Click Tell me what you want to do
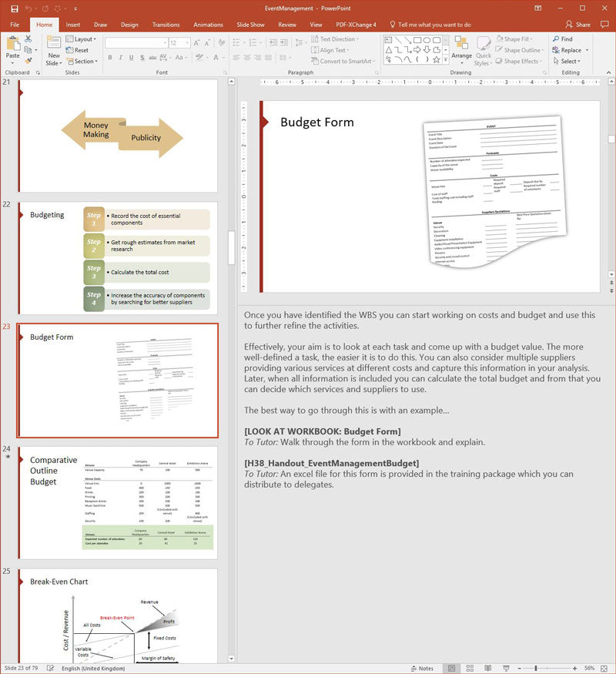This screenshot has width=616, height=674. click(x=430, y=25)
